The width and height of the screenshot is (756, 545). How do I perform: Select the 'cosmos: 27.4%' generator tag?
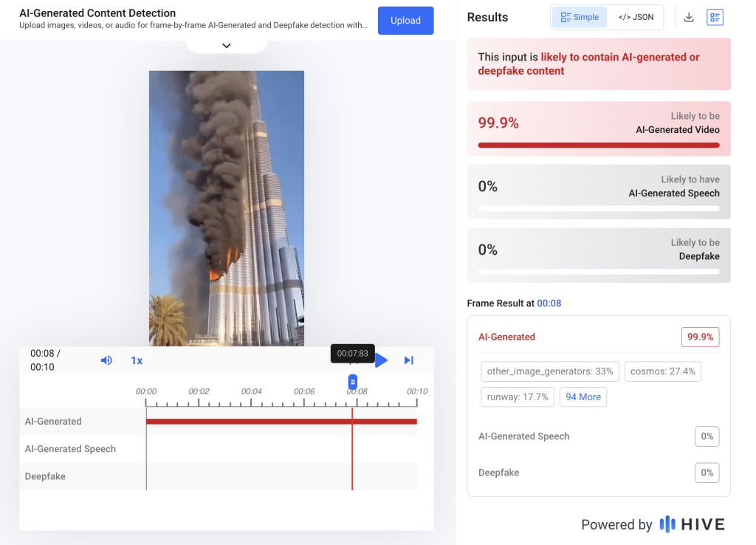662,371
